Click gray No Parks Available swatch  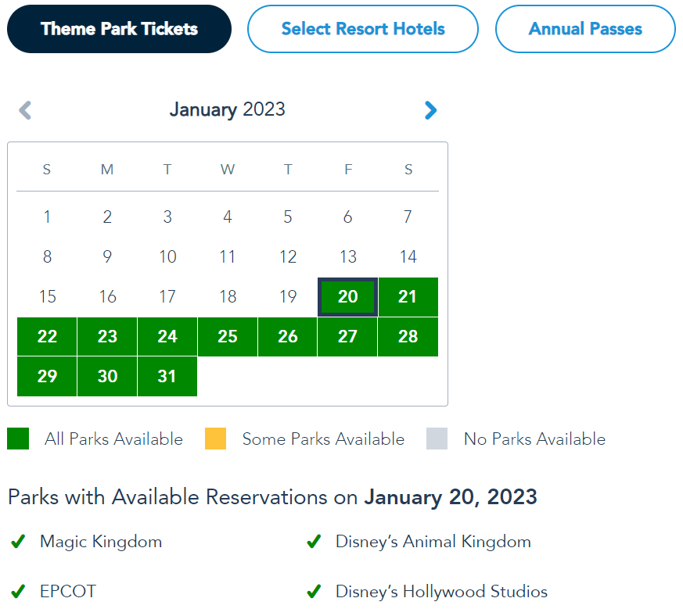437,439
